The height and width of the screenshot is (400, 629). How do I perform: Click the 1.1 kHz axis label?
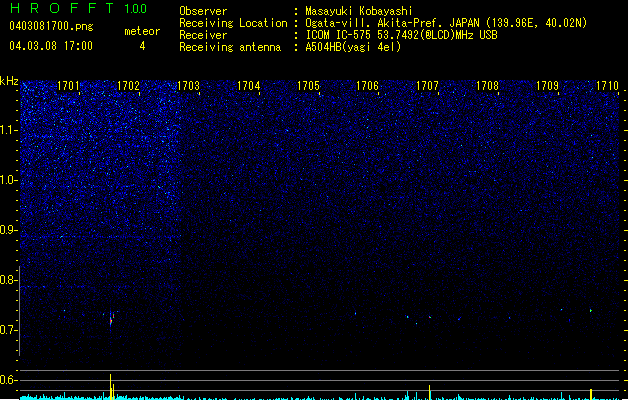pos(9,130)
